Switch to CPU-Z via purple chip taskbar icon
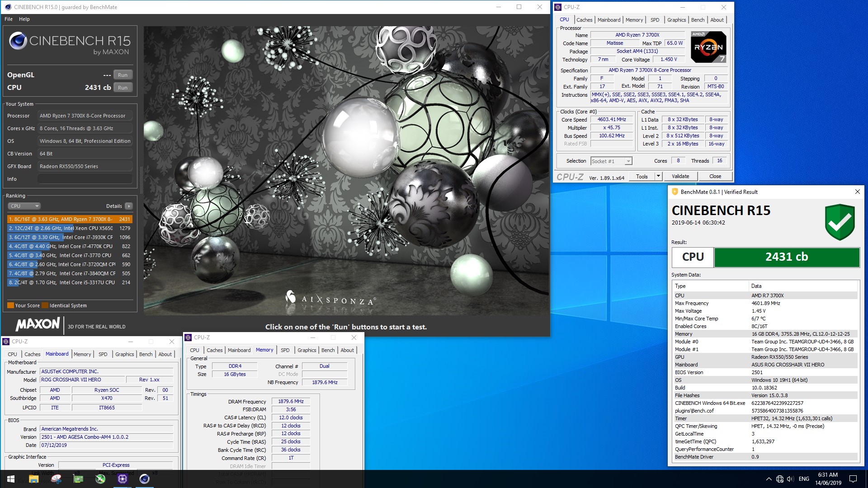 coord(123,479)
